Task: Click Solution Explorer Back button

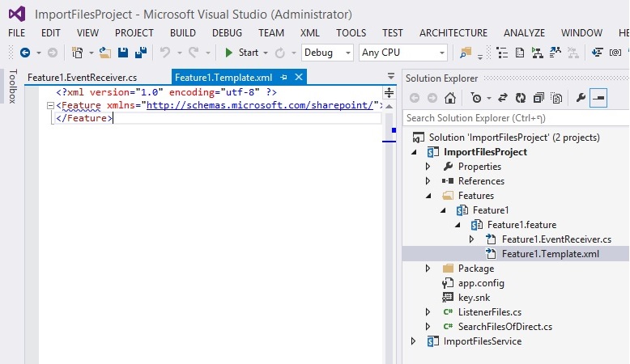Action: (415, 98)
